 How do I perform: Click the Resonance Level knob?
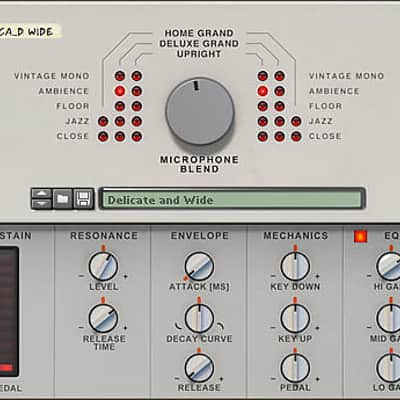[103, 266]
